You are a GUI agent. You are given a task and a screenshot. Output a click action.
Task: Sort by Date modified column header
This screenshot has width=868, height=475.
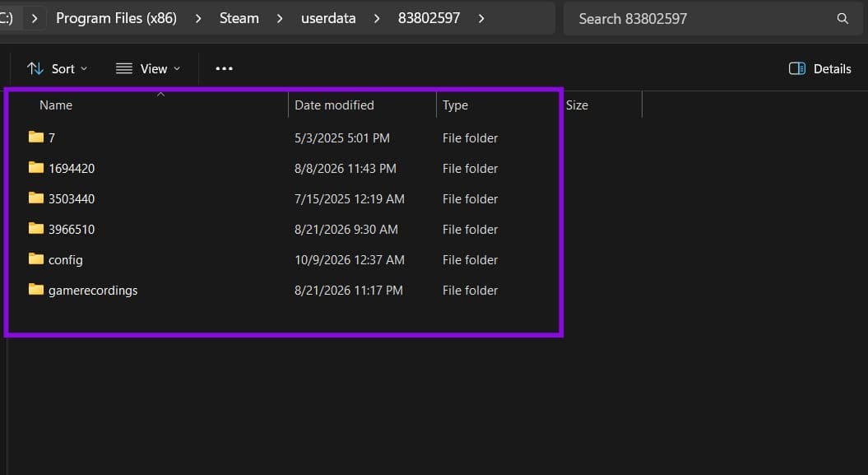(334, 105)
